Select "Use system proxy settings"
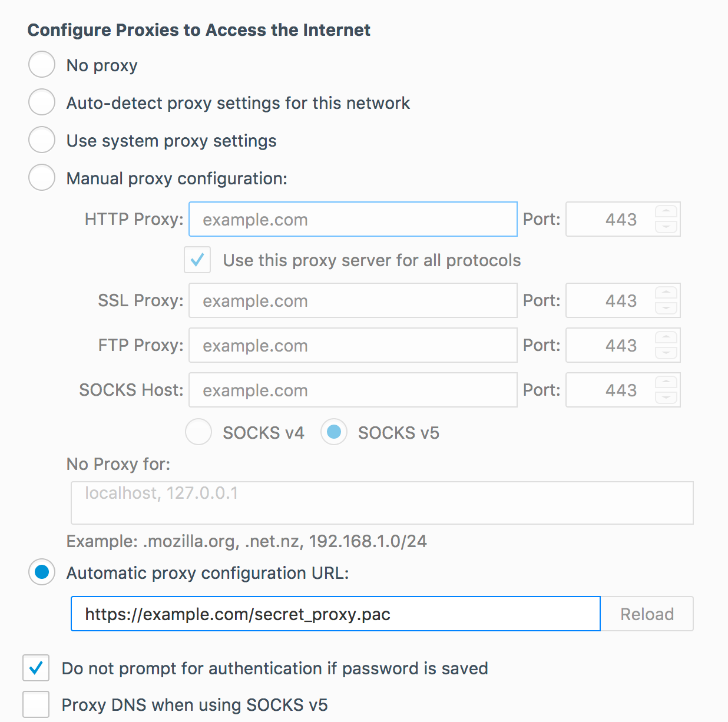 [41, 140]
